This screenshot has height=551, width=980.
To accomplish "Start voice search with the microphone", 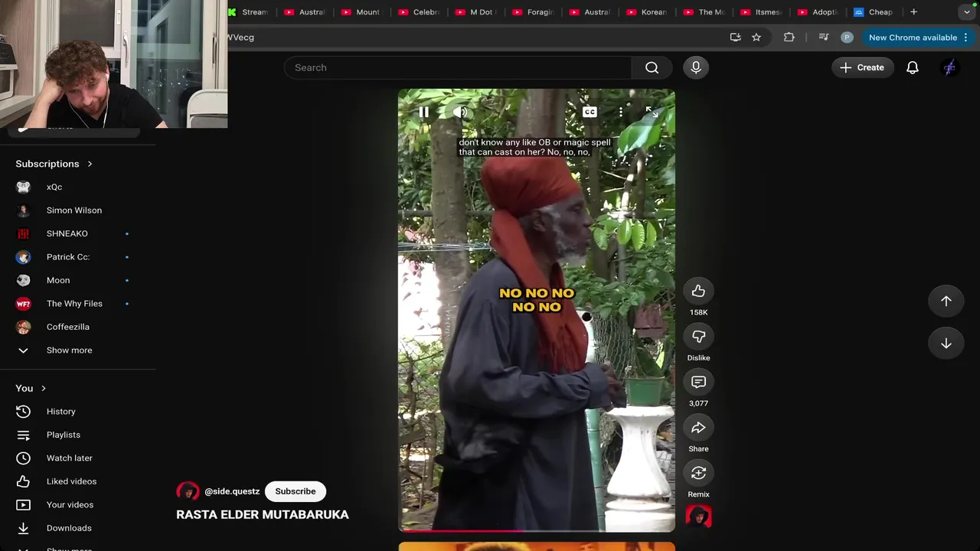I will pyautogui.click(x=696, y=67).
